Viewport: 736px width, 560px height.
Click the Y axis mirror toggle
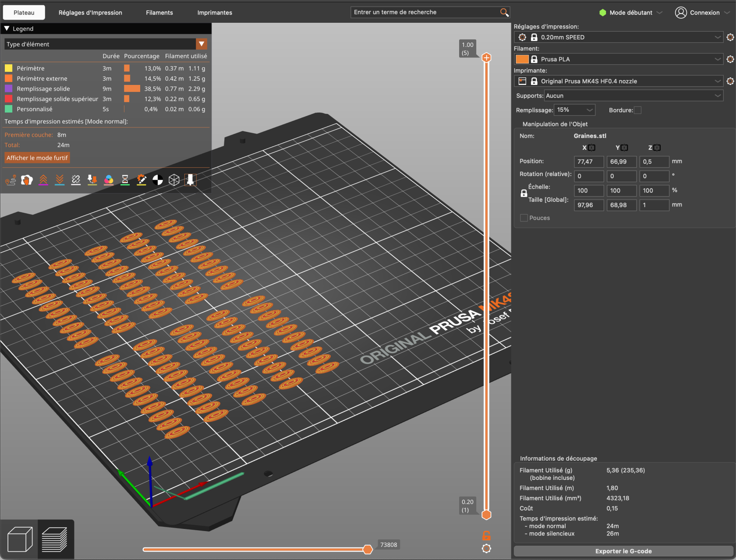[624, 148]
